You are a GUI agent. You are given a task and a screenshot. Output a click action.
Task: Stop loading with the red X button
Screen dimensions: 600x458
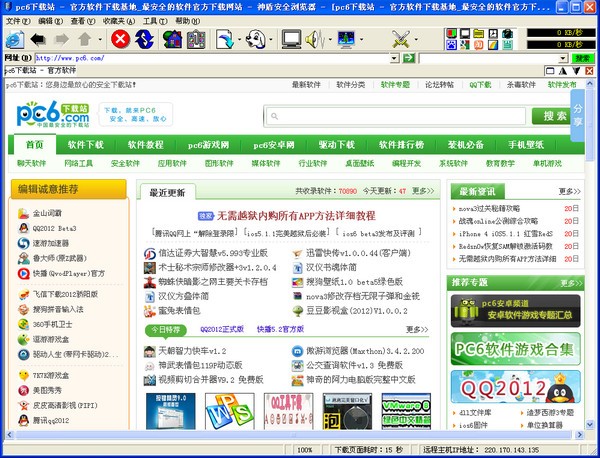point(121,39)
